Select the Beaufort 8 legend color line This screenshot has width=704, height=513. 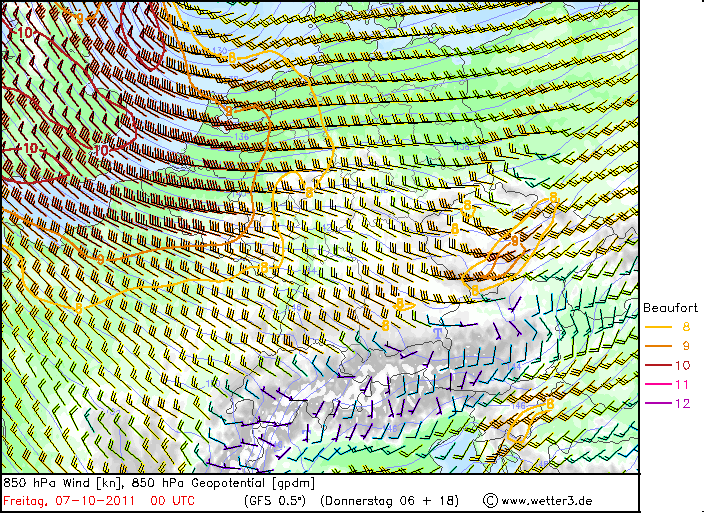[659, 327]
